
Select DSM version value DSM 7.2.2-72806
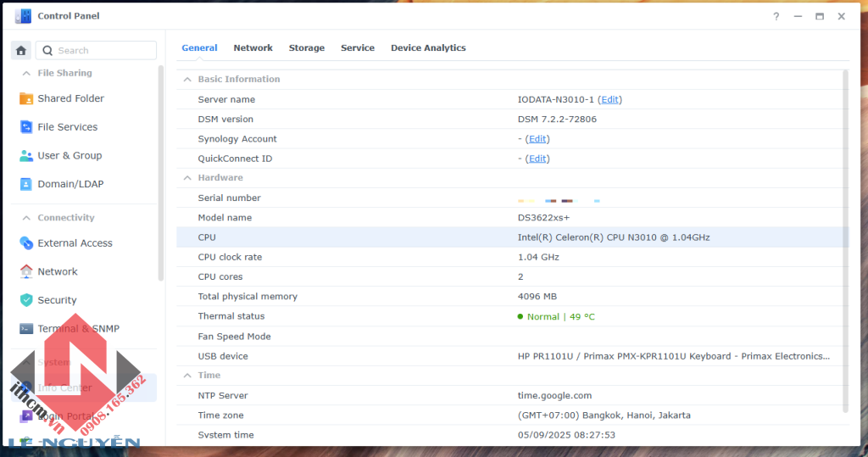coord(557,119)
